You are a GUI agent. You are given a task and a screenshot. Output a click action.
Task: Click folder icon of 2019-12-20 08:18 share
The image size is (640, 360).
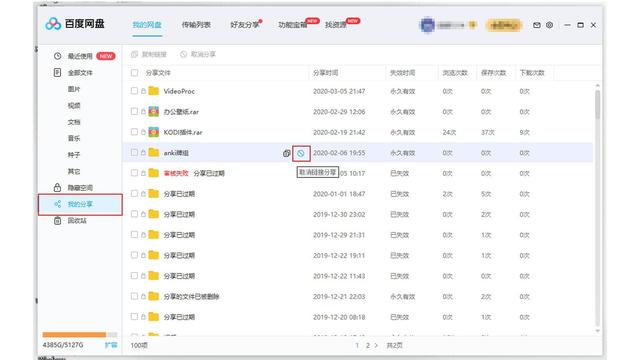pos(153,316)
